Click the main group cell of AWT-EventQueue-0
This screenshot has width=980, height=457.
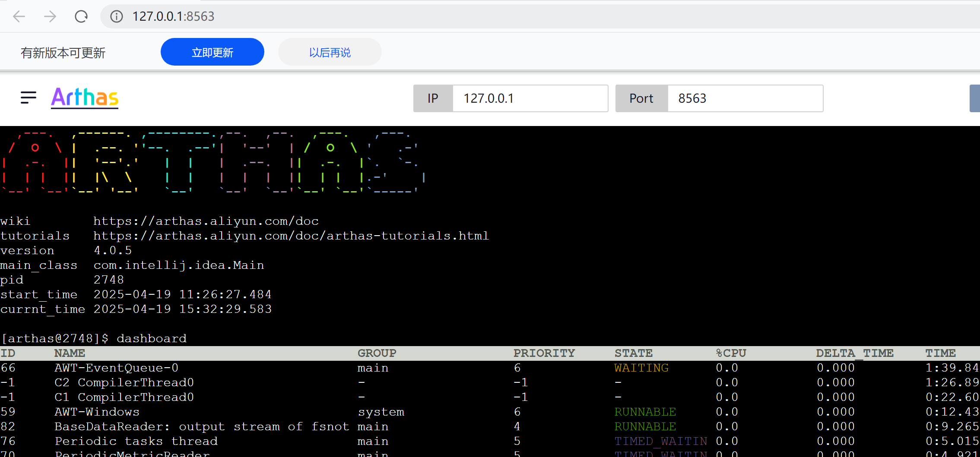tap(373, 368)
